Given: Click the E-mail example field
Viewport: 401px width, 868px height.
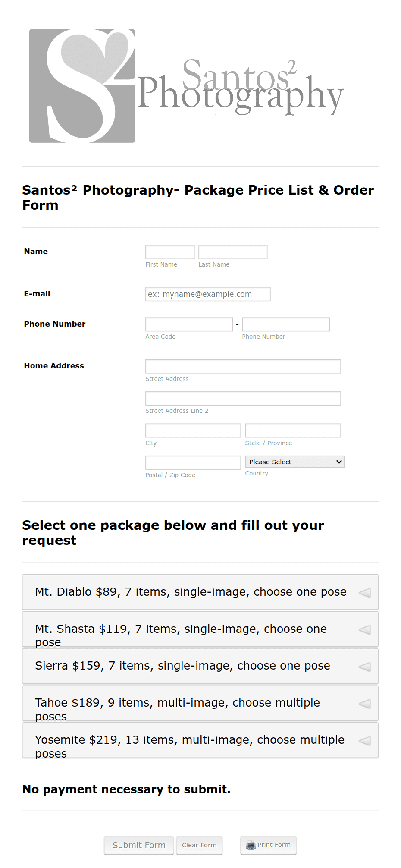Looking at the screenshot, I should tap(208, 294).
